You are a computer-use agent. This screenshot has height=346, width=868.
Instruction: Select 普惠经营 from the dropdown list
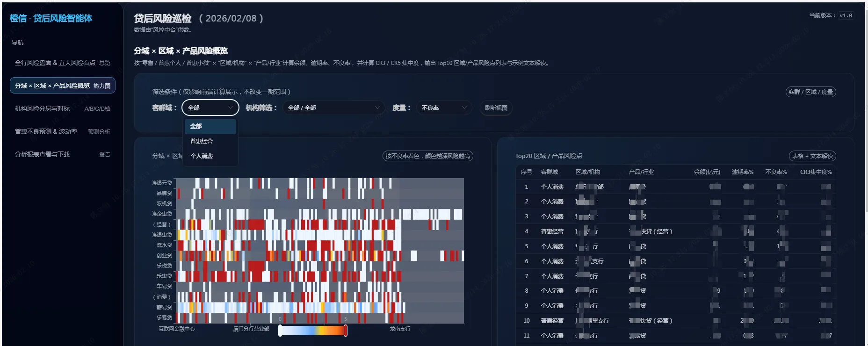pos(202,141)
